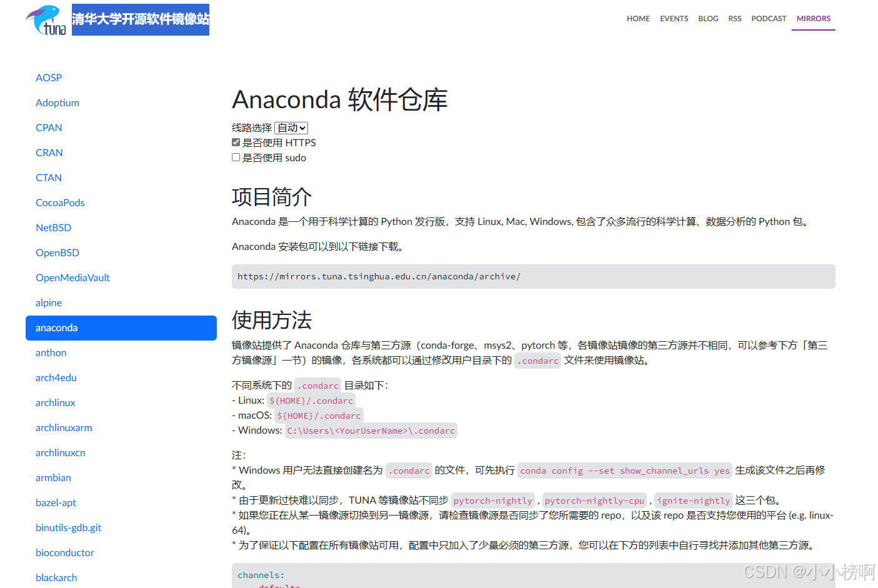The height and width of the screenshot is (588, 878).
Task: Go to the bioconductor mirror page
Action: pos(65,552)
